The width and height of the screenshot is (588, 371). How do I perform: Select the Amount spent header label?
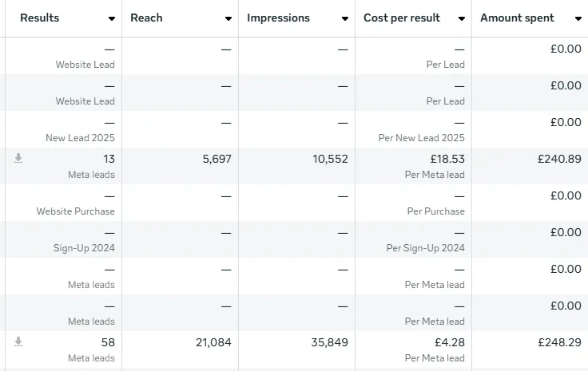click(517, 18)
